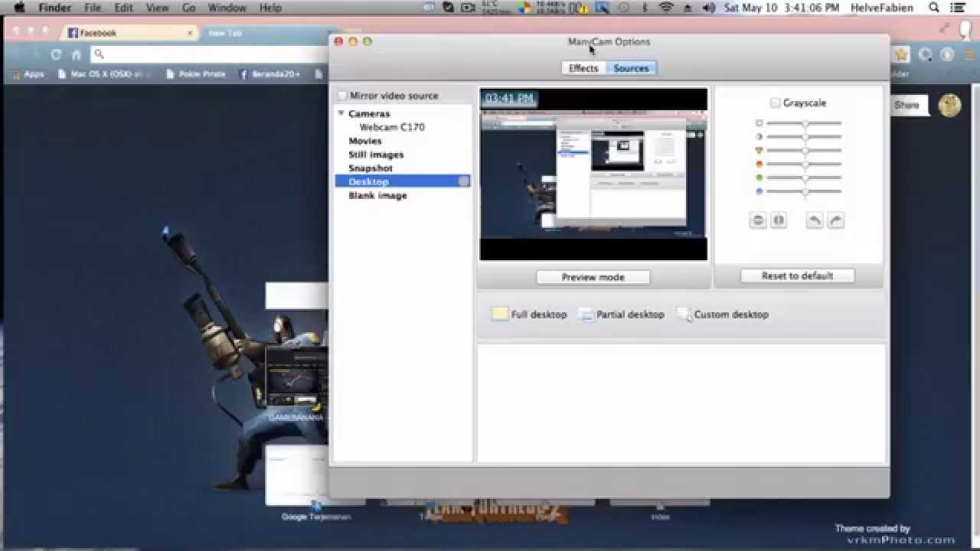Click the Reset to default button
Image resolution: width=980 pixels, height=551 pixels.
tap(797, 275)
